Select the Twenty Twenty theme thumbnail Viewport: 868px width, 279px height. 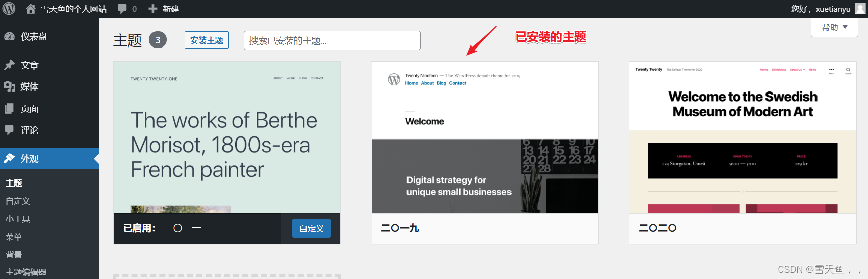point(742,137)
